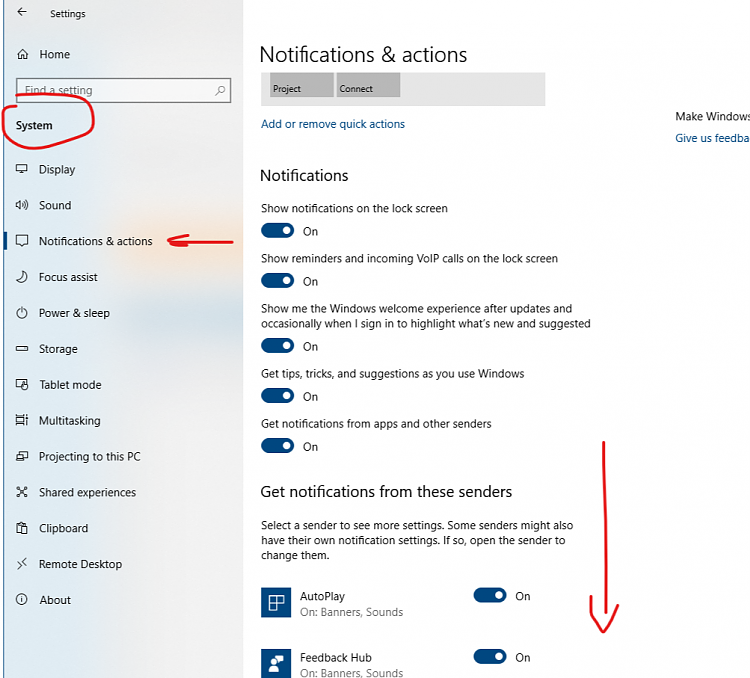Click the Shared experiences icon

point(22,492)
